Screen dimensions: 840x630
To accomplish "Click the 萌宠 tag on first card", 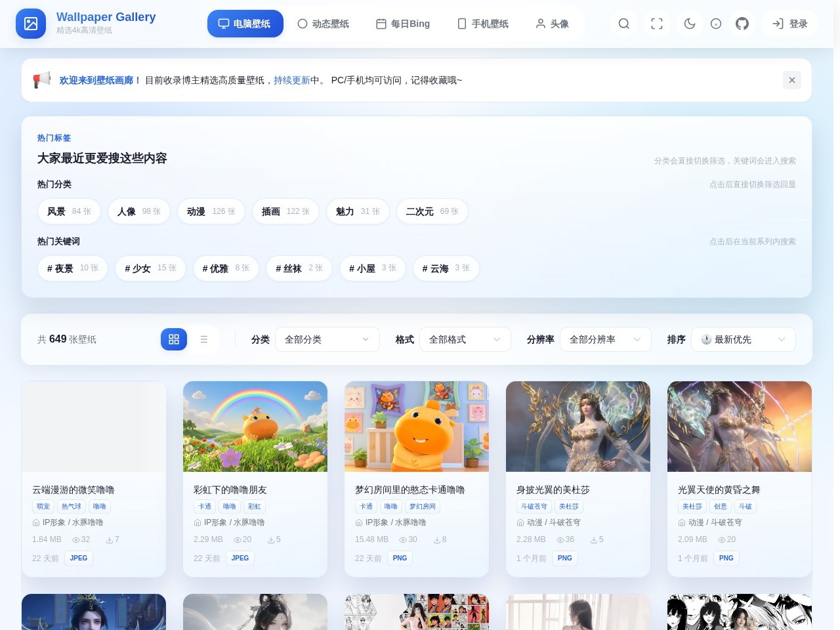I will point(43,507).
